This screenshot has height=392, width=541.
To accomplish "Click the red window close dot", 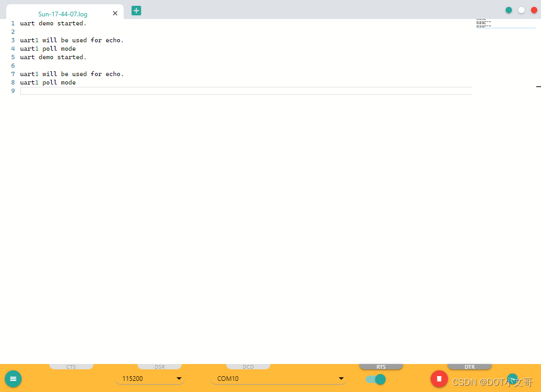I will pyautogui.click(x=534, y=10).
